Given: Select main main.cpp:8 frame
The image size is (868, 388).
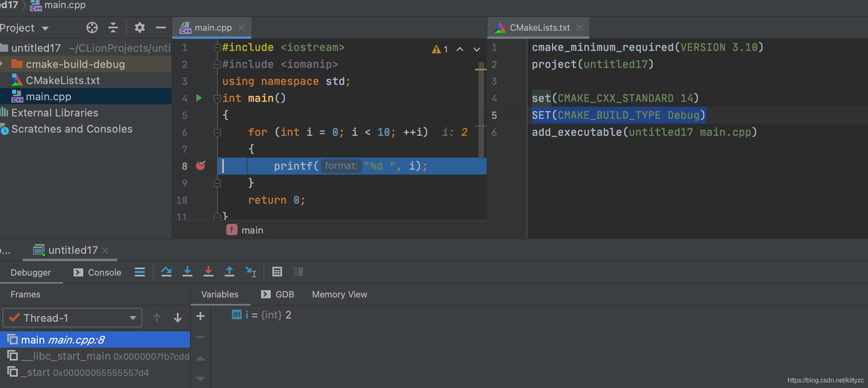Looking at the screenshot, I should coord(95,339).
